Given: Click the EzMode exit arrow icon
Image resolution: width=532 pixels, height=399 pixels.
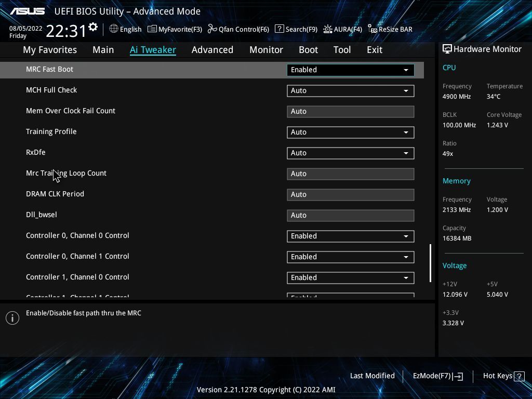Looking at the screenshot, I should click(x=458, y=376).
